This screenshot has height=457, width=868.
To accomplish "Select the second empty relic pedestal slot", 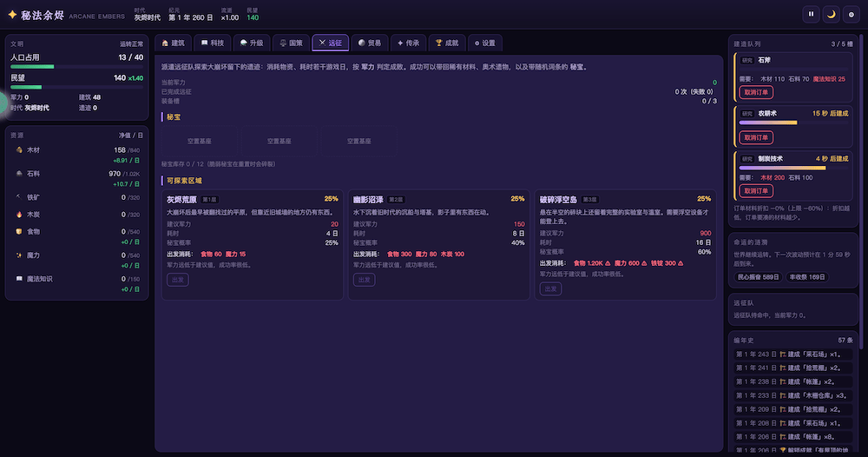I will (x=279, y=142).
